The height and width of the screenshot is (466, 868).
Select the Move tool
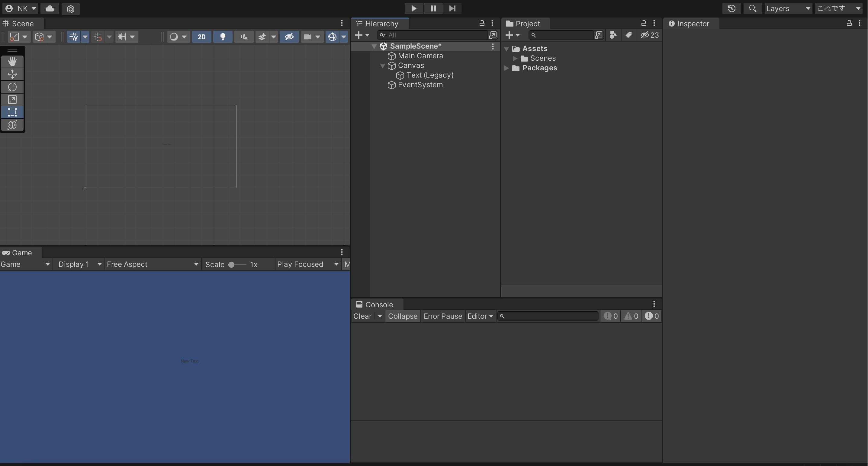click(x=12, y=74)
